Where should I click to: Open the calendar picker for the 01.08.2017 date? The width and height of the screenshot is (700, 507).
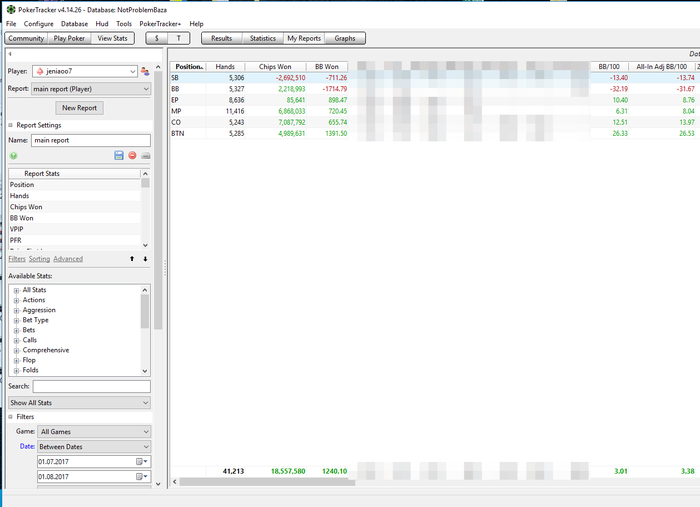click(142, 477)
